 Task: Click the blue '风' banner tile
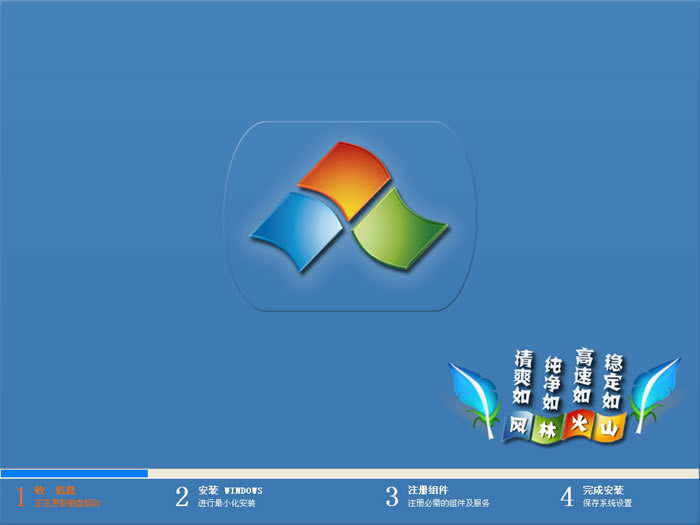pos(518,426)
